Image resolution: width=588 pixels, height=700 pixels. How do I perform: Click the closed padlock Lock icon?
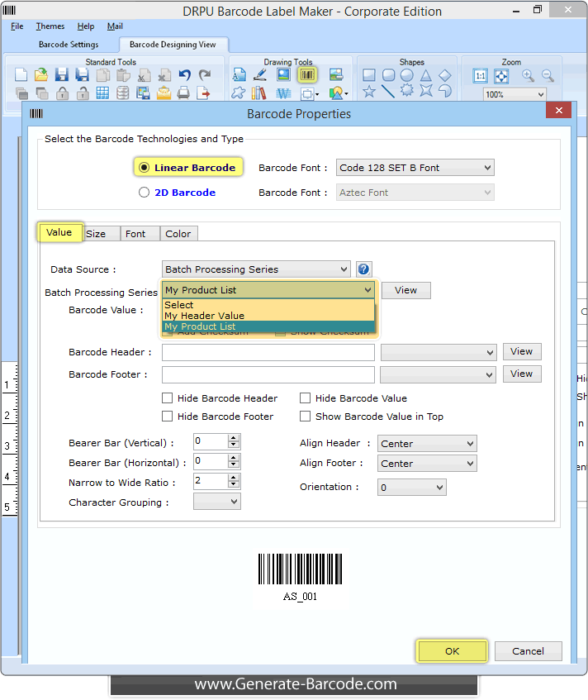[x=62, y=93]
